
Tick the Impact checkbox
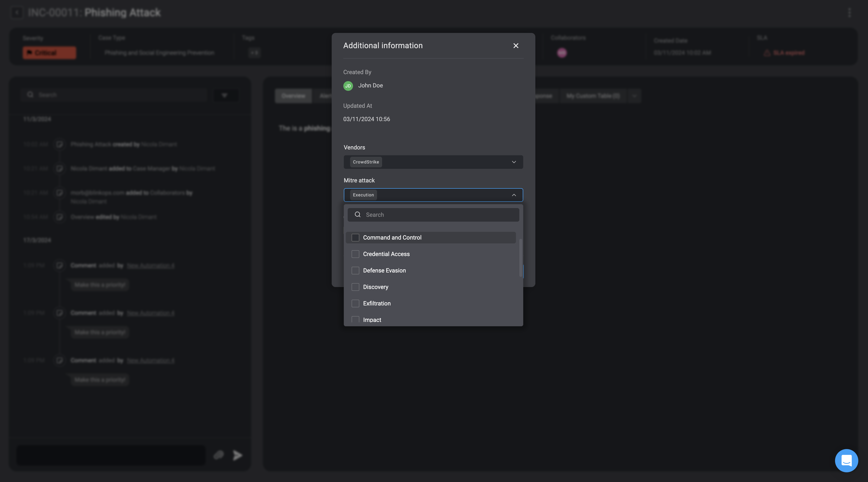[355, 320]
